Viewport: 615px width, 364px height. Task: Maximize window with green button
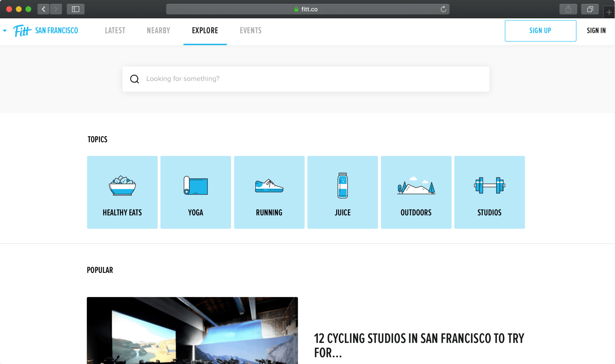pyautogui.click(x=28, y=9)
